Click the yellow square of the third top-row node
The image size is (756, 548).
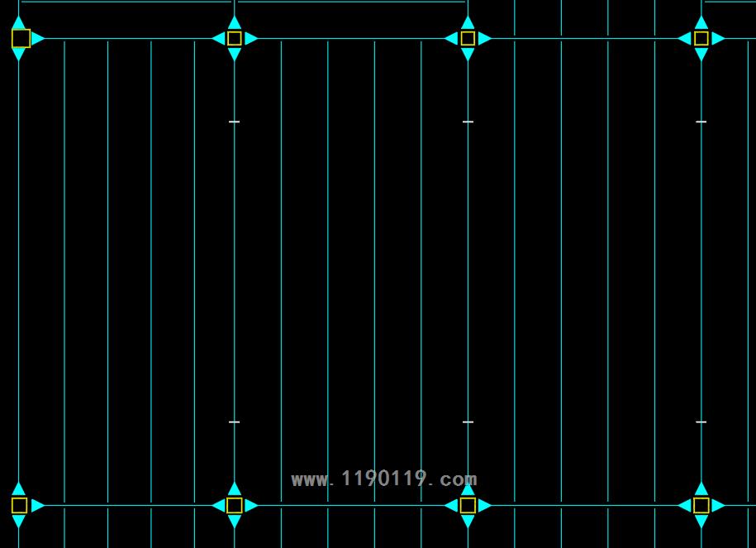coord(468,38)
